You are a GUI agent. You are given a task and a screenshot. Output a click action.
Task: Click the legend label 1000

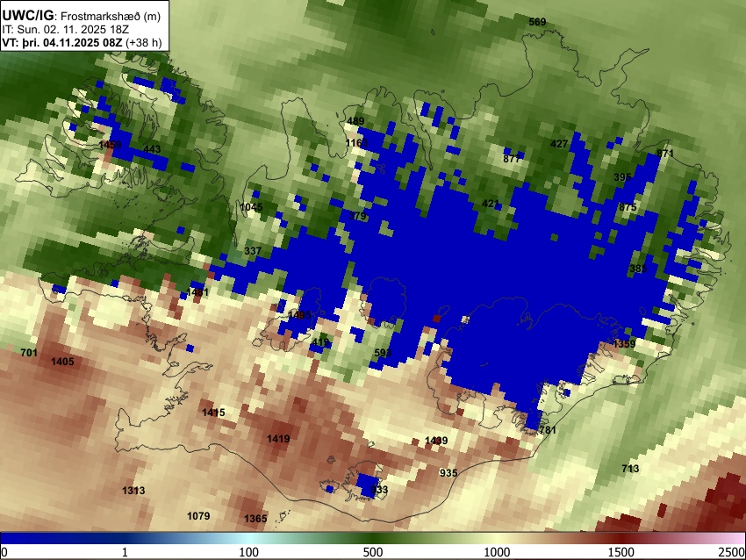click(497, 552)
